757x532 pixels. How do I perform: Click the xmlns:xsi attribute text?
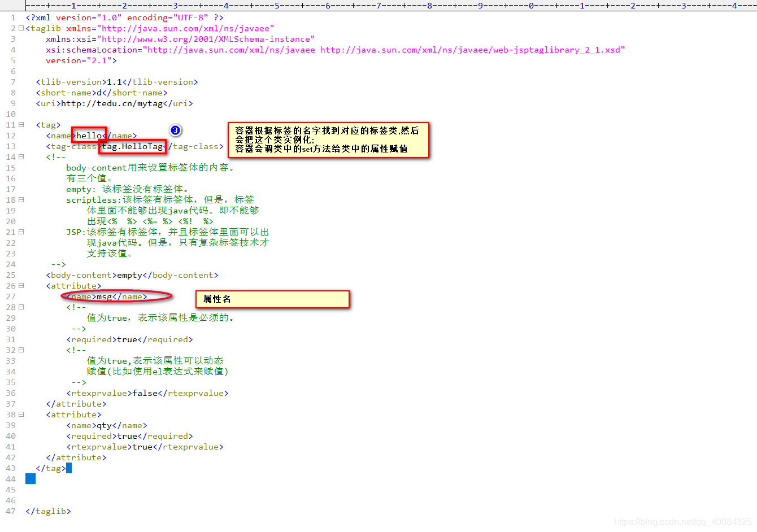pyautogui.click(x=180, y=39)
